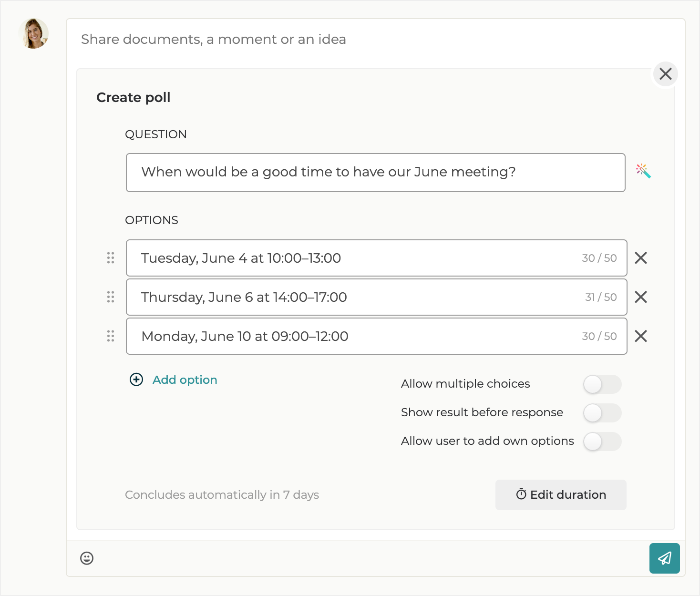
Task: Close the Create poll panel
Action: point(665,74)
